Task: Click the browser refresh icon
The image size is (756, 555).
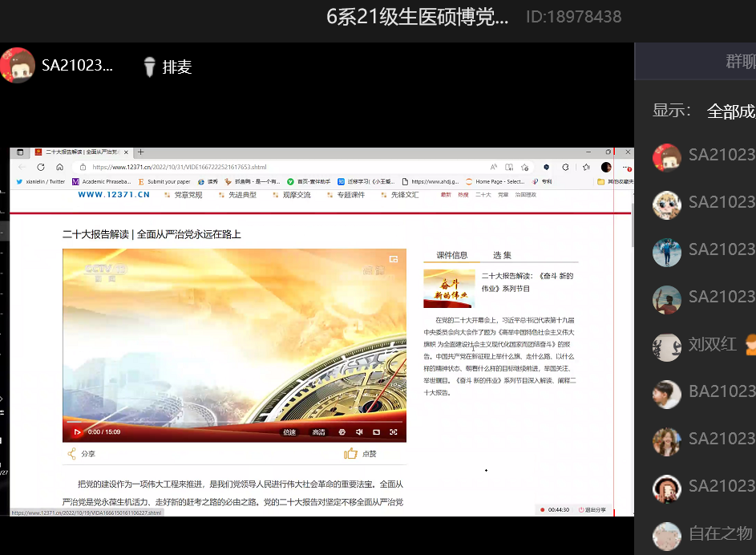Action: [41, 167]
